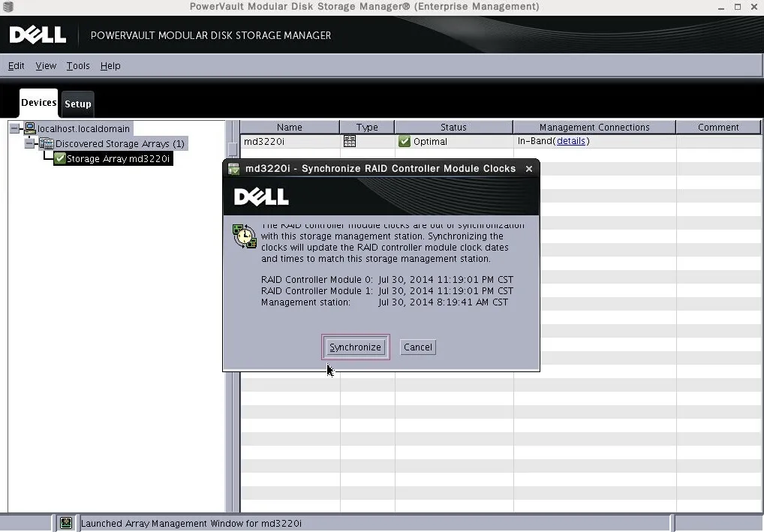Viewport: 764px width, 532px height.
Task: Minimize the Storage Manager window
Action: tap(721, 7)
